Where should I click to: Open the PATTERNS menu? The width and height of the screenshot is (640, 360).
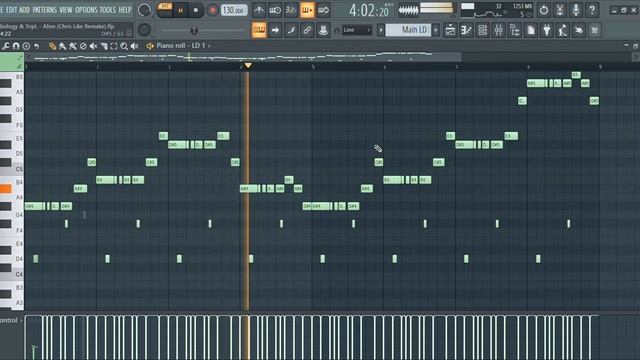[44, 9]
